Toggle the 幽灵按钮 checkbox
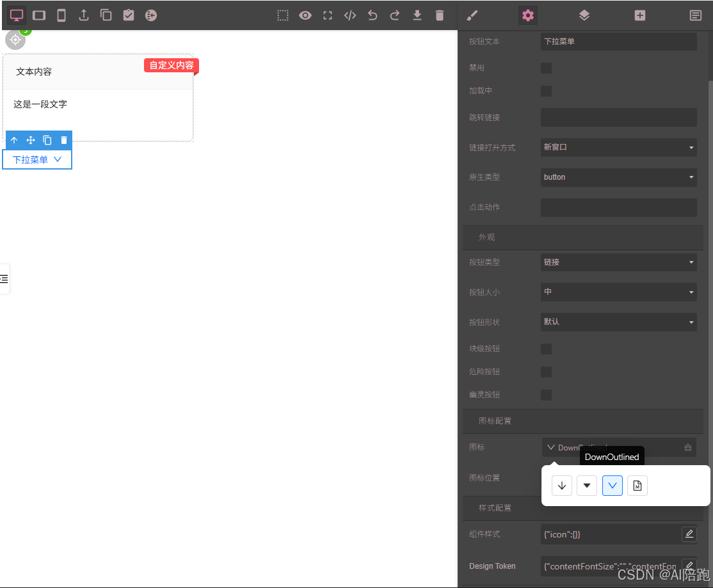The image size is (713, 588). 546,395
